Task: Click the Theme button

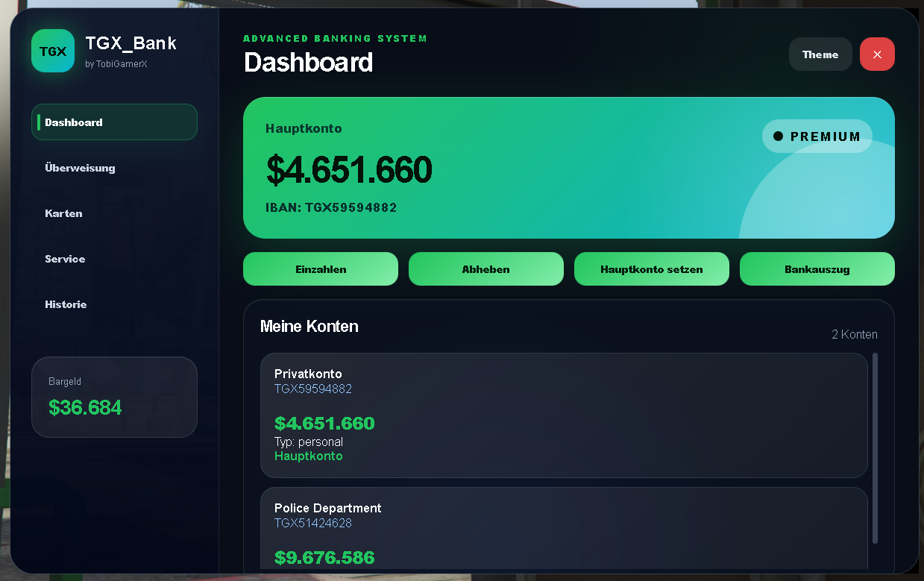Action: coord(820,54)
